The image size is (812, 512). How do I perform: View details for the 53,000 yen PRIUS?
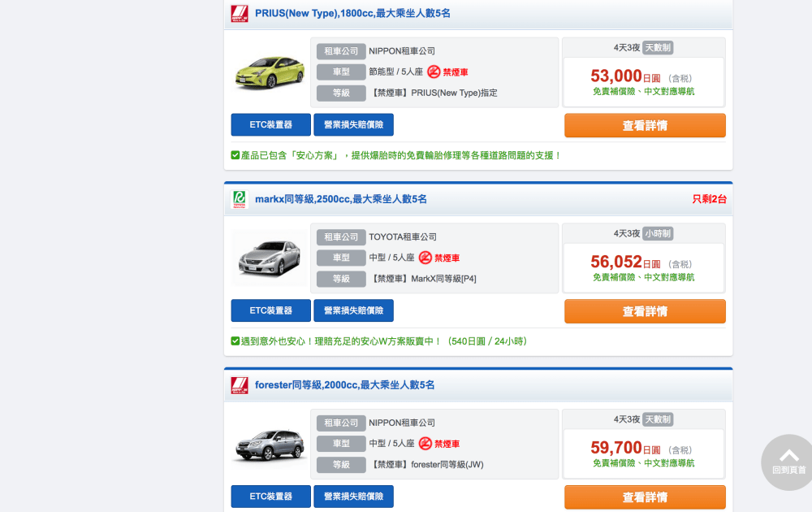[x=645, y=126]
